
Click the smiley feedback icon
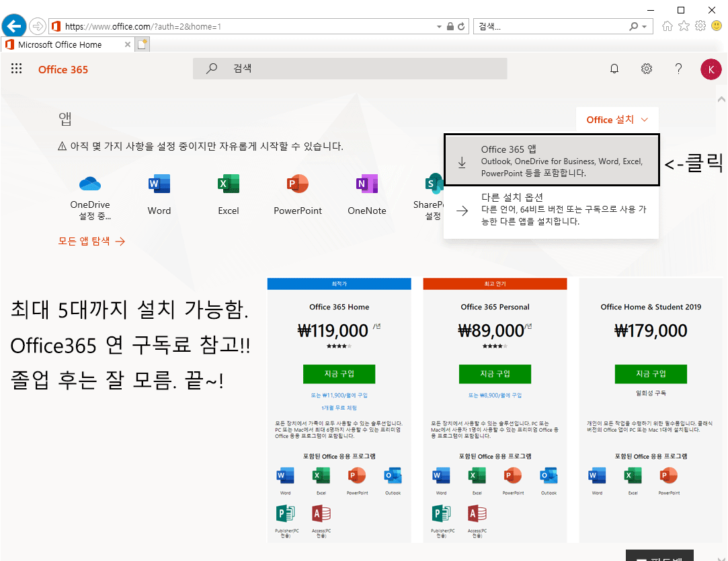[717, 26]
